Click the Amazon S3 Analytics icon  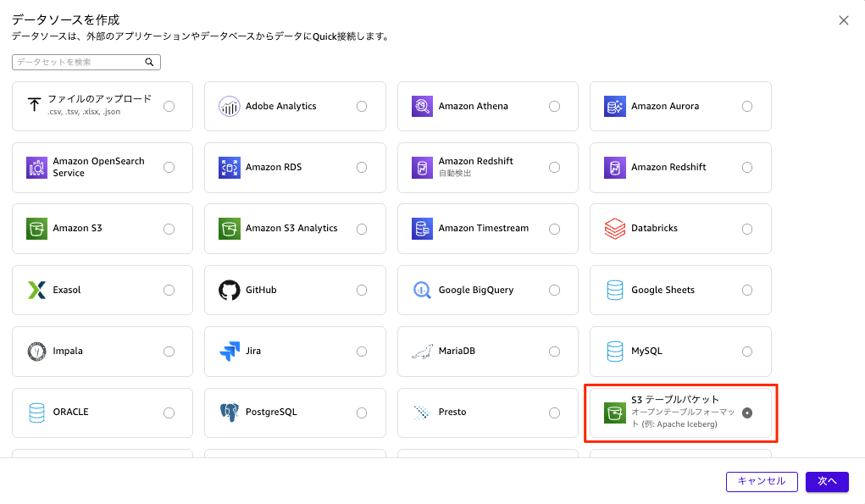(x=229, y=229)
